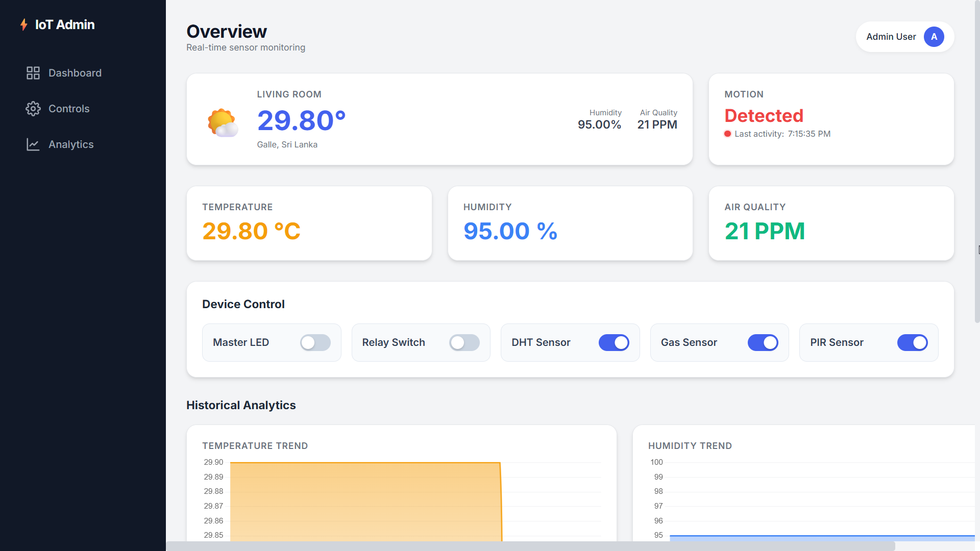This screenshot has width=980, height=551.
Task: Open the Dashboard page from the sidebar
Action: [75, 73]
